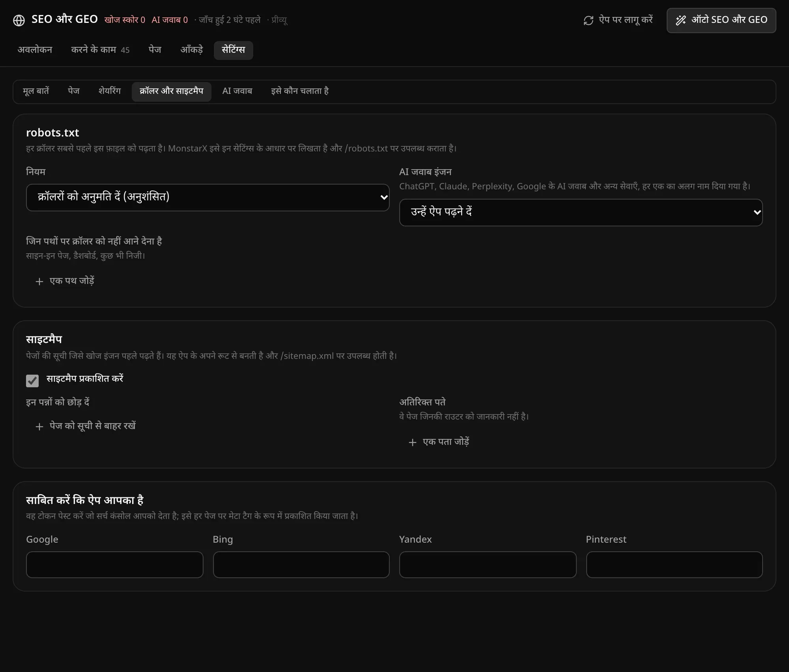The image size is (789, 672).
Task: Open the AI जवाब sub-tab
Action: (237, 91)
